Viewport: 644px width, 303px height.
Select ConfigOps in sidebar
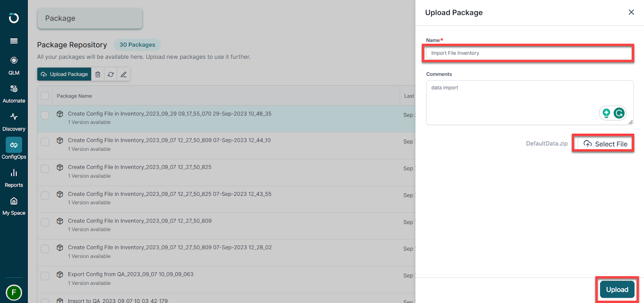[14, 149]
